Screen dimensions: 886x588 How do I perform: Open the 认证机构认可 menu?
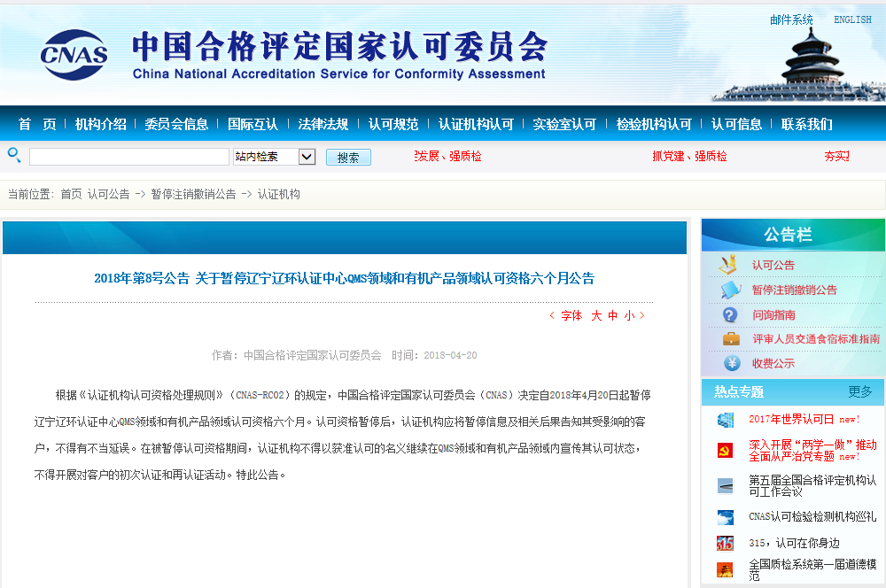pos(476,124)
